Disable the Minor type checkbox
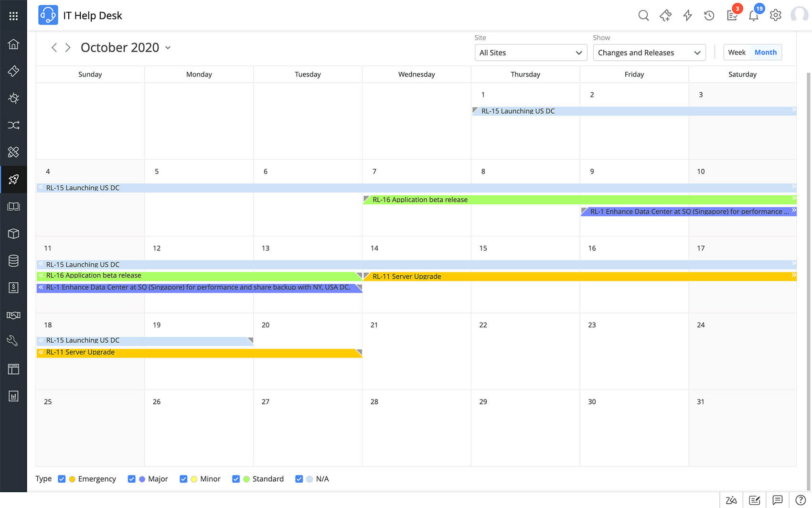The image size is (812, 508). point(183,478)
